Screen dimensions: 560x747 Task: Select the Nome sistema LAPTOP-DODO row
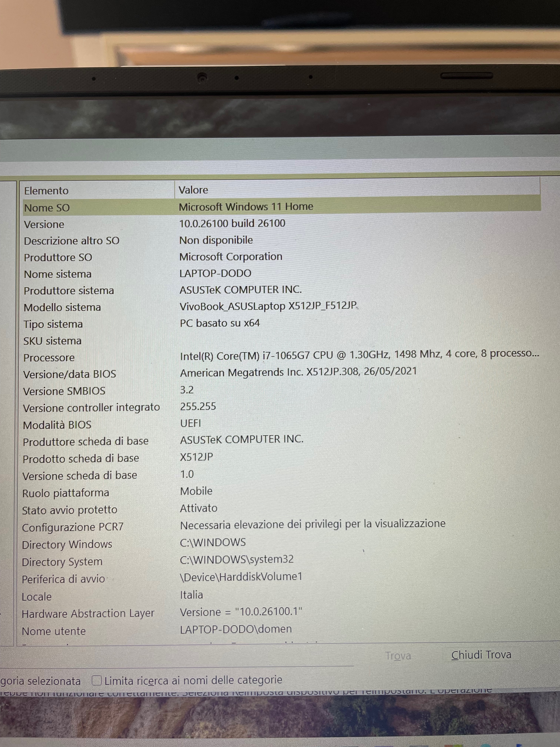pos(58,274)
